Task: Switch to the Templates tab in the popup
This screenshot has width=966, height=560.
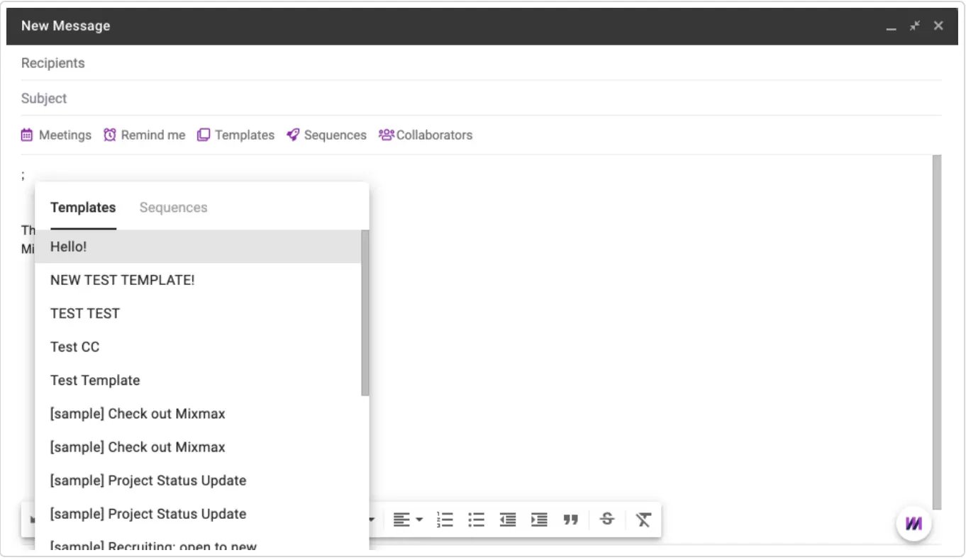Action: [83, 208]
